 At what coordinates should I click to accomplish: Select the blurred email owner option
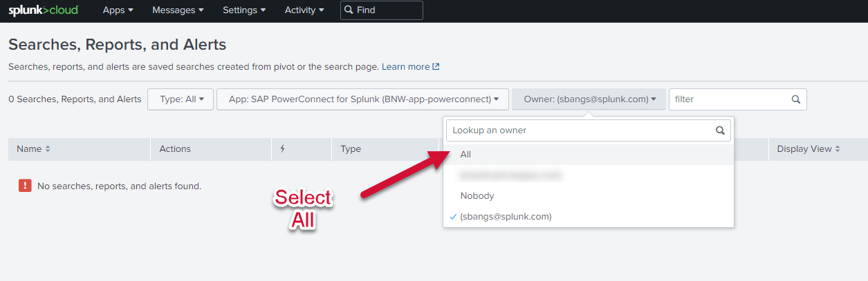(x=510, y=175)
